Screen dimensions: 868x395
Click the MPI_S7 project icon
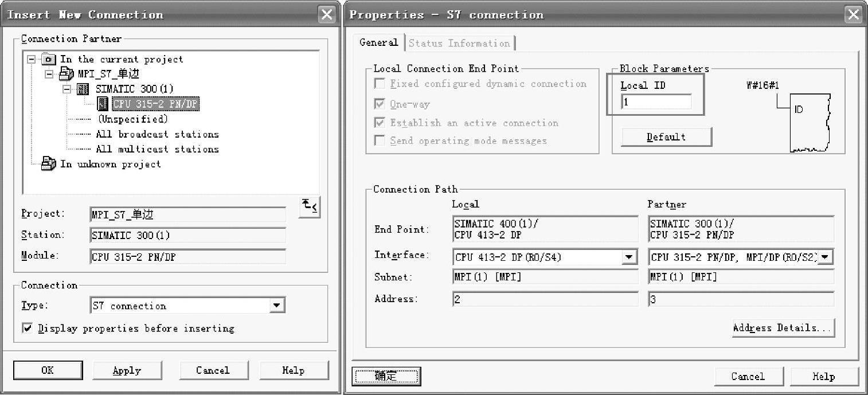(x=67, y=74)
